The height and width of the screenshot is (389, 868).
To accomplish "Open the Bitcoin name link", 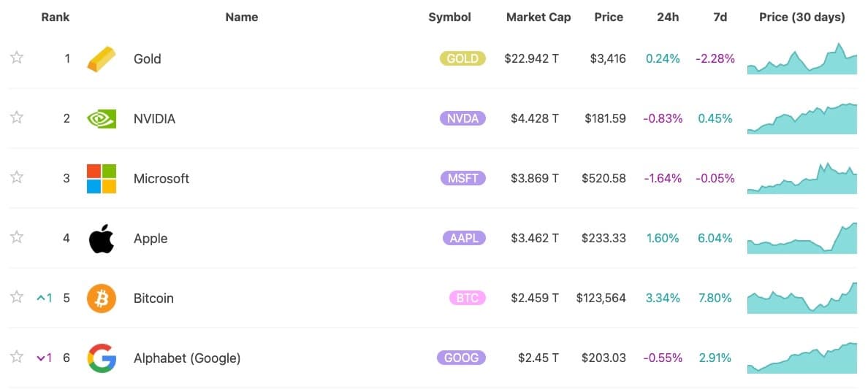I will [x=153, y=299].
